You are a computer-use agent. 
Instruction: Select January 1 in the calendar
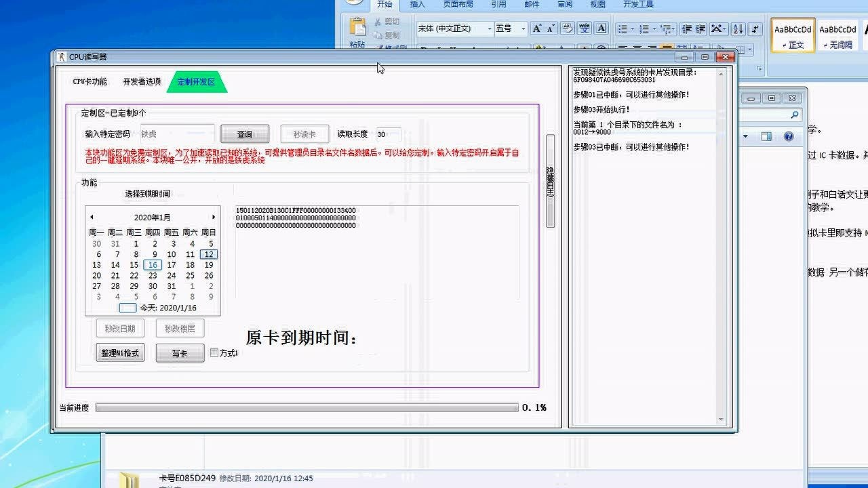(x=136, y=244)
